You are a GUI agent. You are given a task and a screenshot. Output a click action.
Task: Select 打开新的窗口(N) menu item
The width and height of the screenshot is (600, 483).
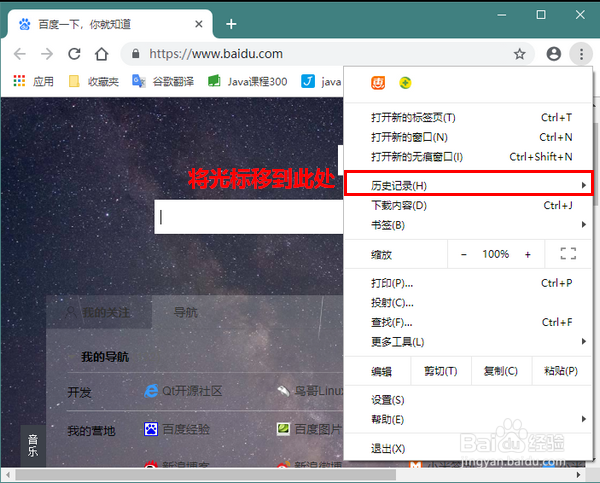click(x=468, y=137)
